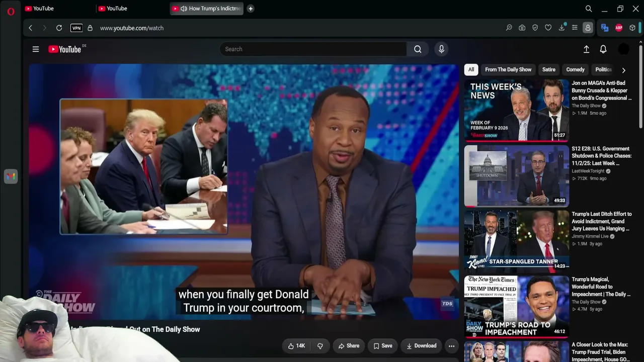Screen dimensions: 644x362
Task: Click the address bar URL youtube.com/watch
Action: [x=132, y=28]
